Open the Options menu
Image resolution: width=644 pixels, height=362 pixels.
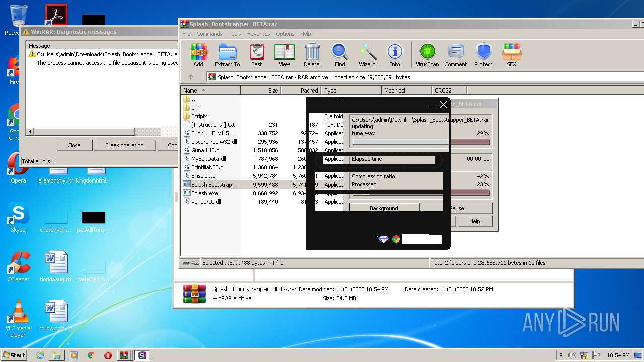[285, 34]
